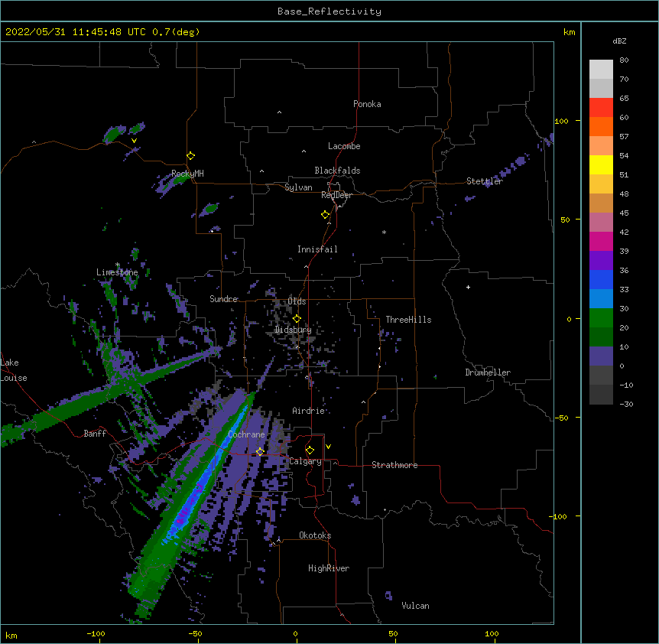
Task: Click the white asterisk marker east of RedDeer
Action: (x=384, y=232)
